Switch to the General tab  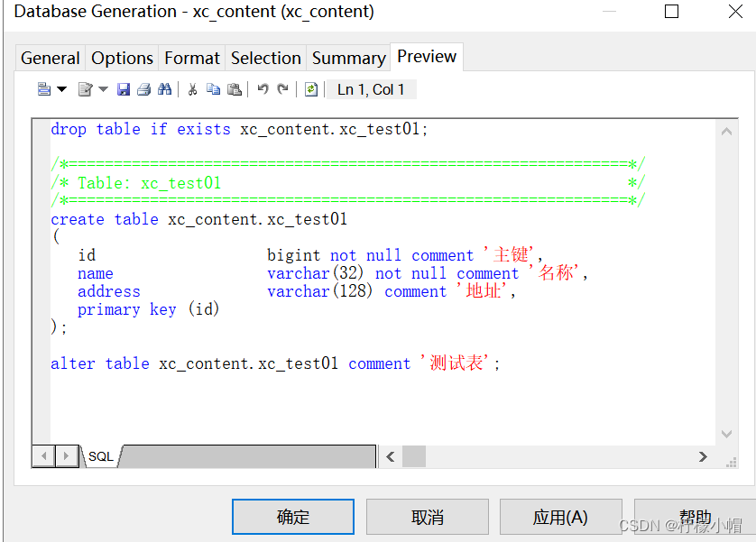51,59
